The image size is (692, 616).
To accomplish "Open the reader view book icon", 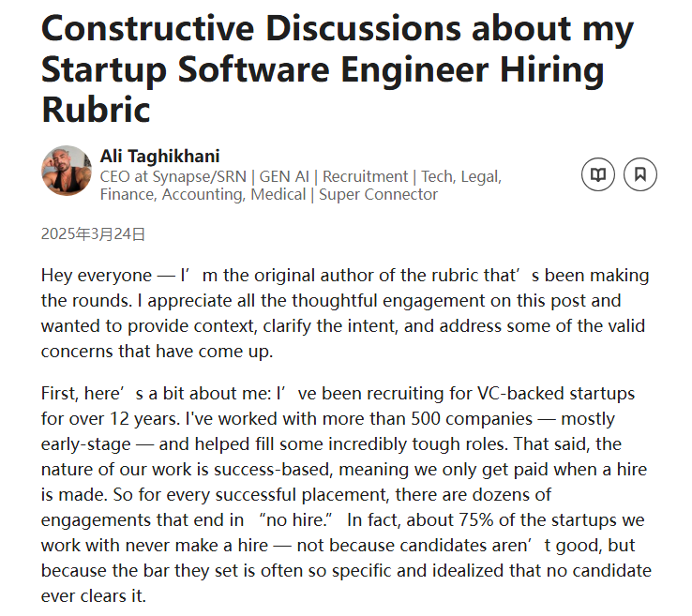I will 597,174.
